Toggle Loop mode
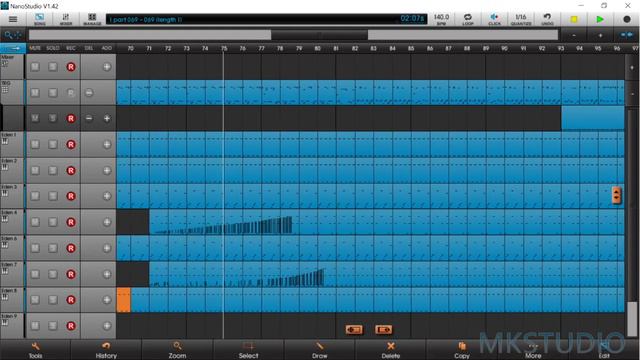640x360 pixels. tap(468, 19)
